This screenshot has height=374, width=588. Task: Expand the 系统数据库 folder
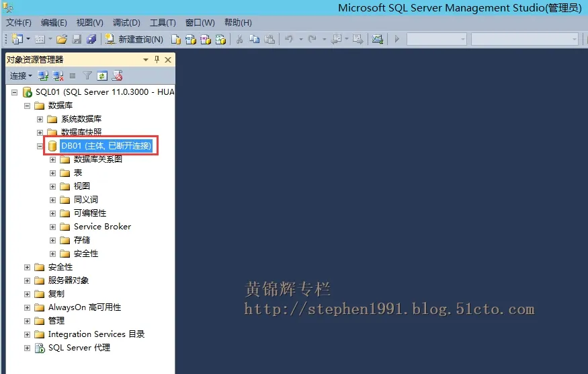coord(40,120)
